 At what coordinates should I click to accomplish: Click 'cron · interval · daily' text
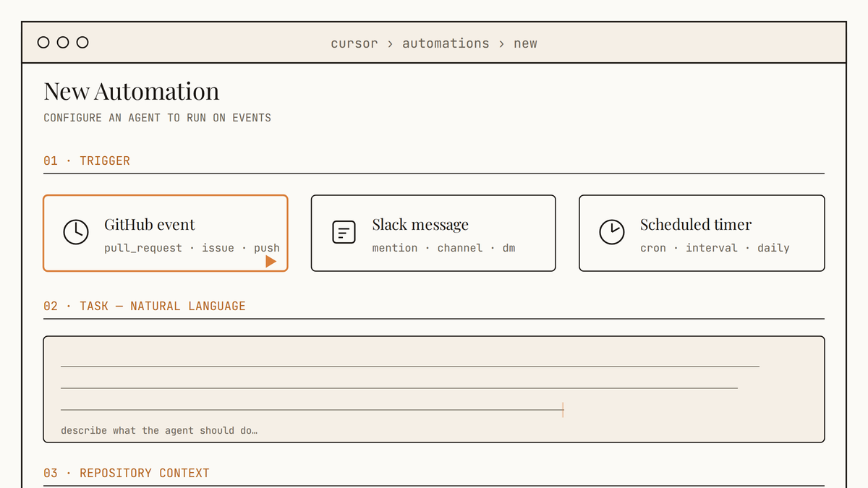pos(715,248)
